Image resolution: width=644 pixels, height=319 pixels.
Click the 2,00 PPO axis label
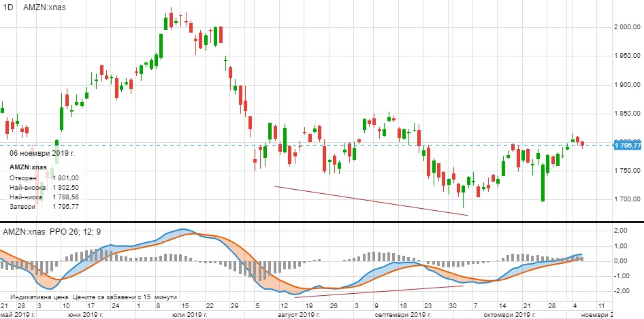[621, 231]
